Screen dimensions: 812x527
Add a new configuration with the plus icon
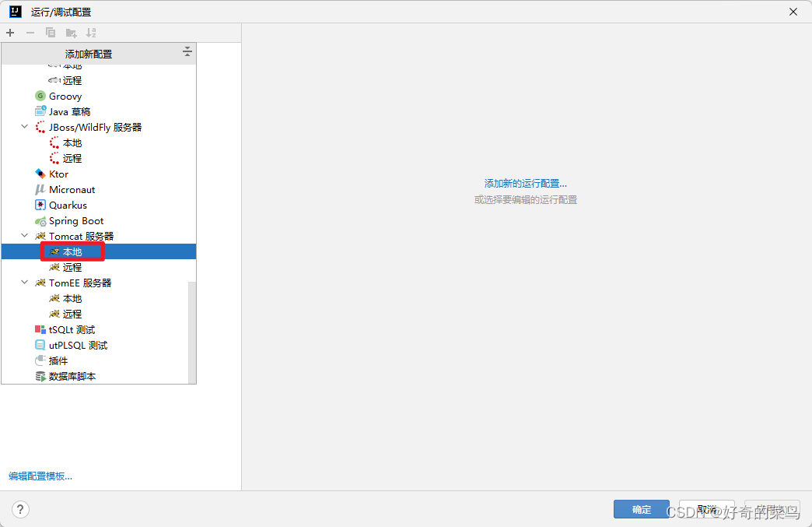click(x=10, y=33)
